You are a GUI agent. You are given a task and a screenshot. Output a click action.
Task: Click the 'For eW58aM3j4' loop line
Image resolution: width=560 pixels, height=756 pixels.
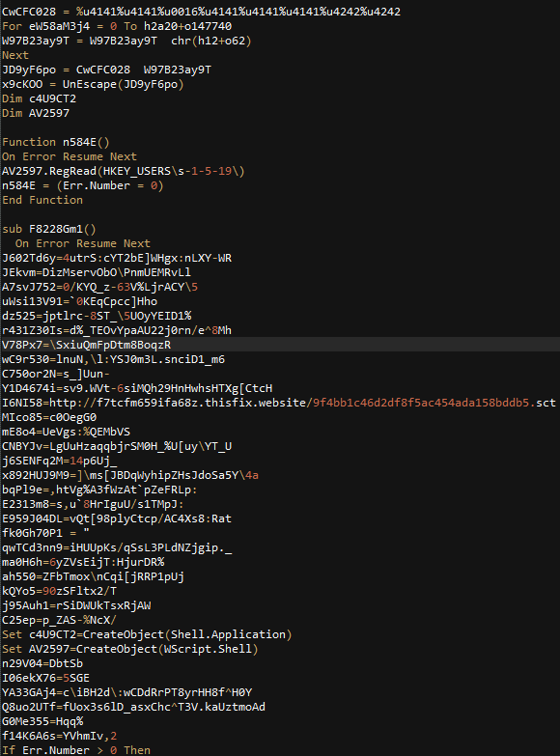coord(117,26)
